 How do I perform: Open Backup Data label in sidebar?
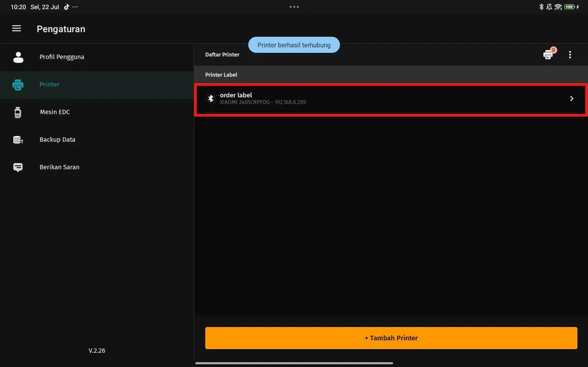tap(57, 140)
